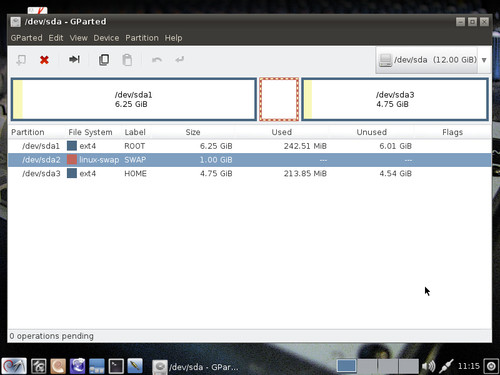
Task: Click the red linux-swap color swatch
Action: click(x=72, y=159)
